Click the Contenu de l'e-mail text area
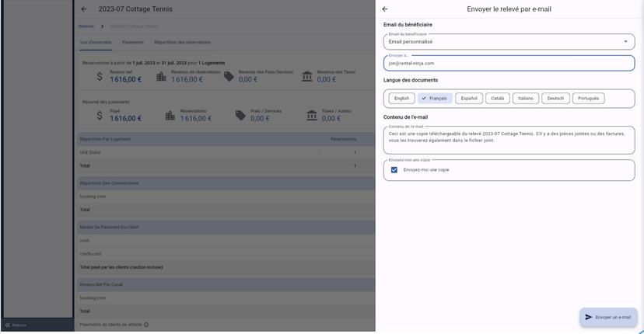The image size is (644, 334). tap(509, 140)
